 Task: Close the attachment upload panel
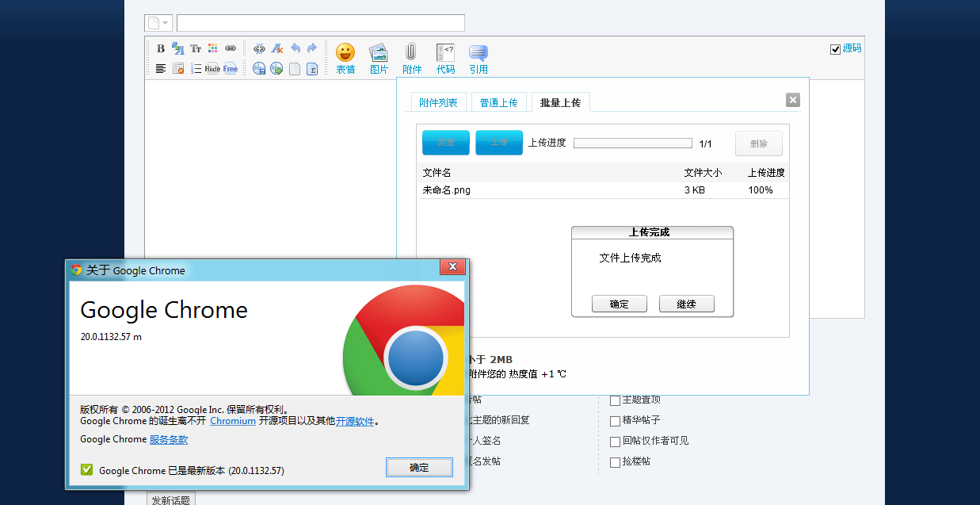(793, 100)
